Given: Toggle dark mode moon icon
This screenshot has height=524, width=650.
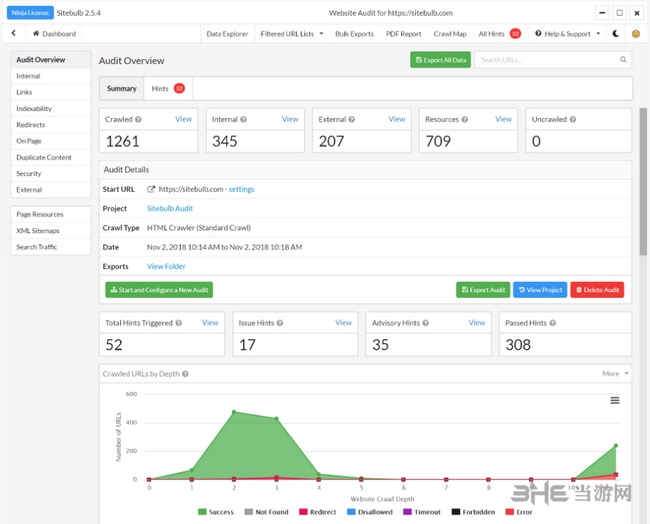Looking at the screenshot, I should point(616,34).
